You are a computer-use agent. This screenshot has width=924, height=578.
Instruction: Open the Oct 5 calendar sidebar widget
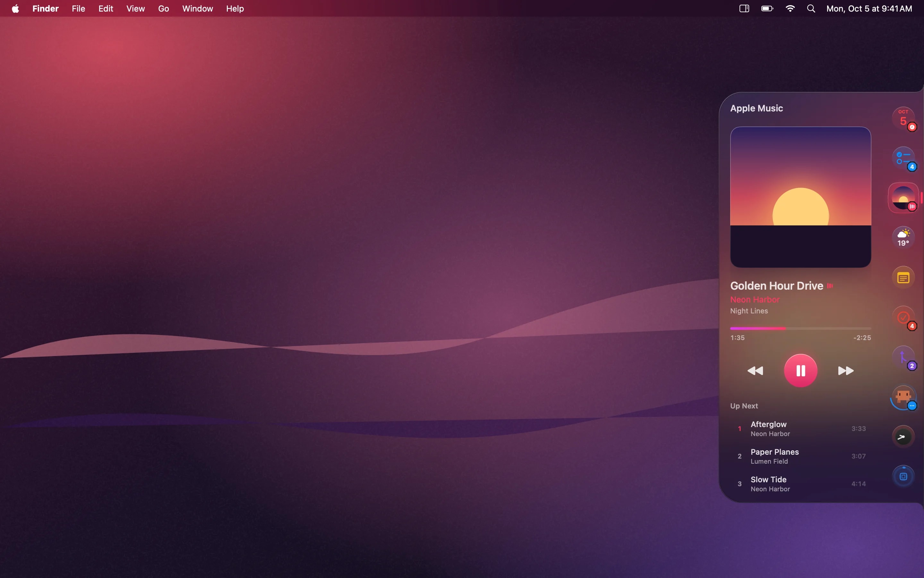click(x=903, y=118)
